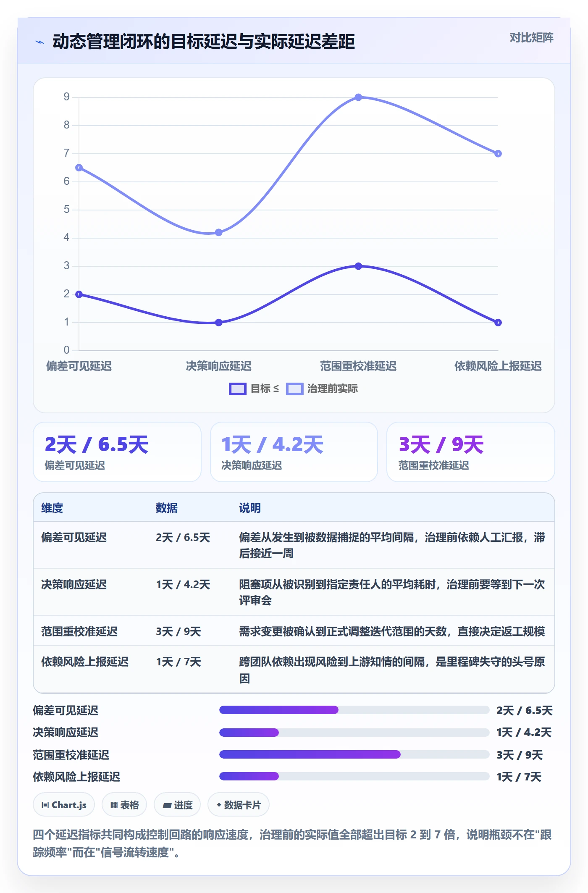Viewport: 588px width, 893px height.
Task: Select the 治理前实际 point valued 7 on the chart
Action: tap(498, 154)
